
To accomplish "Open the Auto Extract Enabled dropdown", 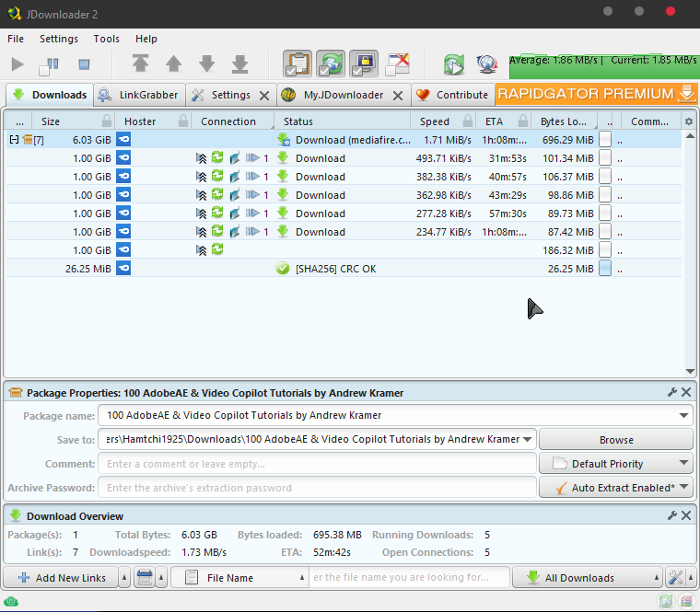I will pos(616,488).
